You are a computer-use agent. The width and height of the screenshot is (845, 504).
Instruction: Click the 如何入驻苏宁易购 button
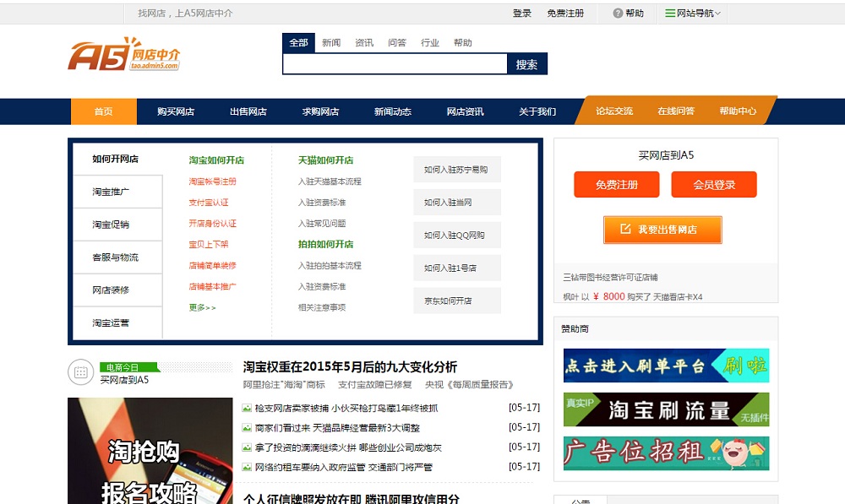457,170
